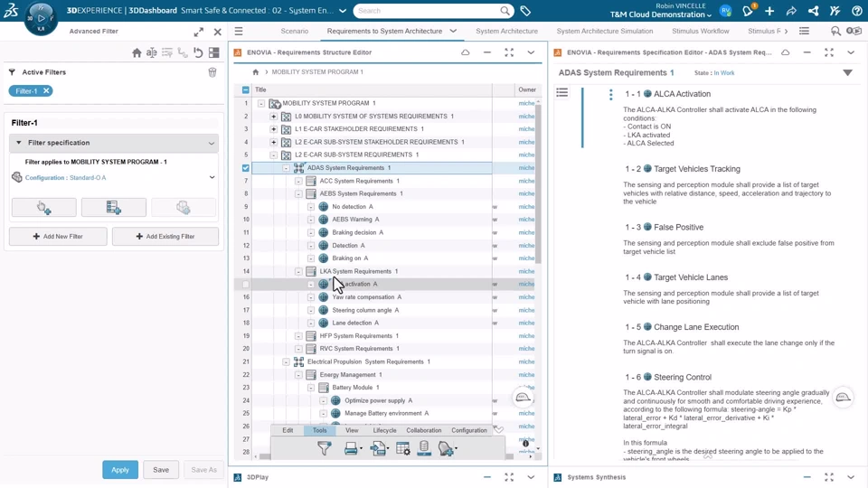Click the table settings gear icon in Tools bar
The image size is (868, 488).
coord(403,448)
